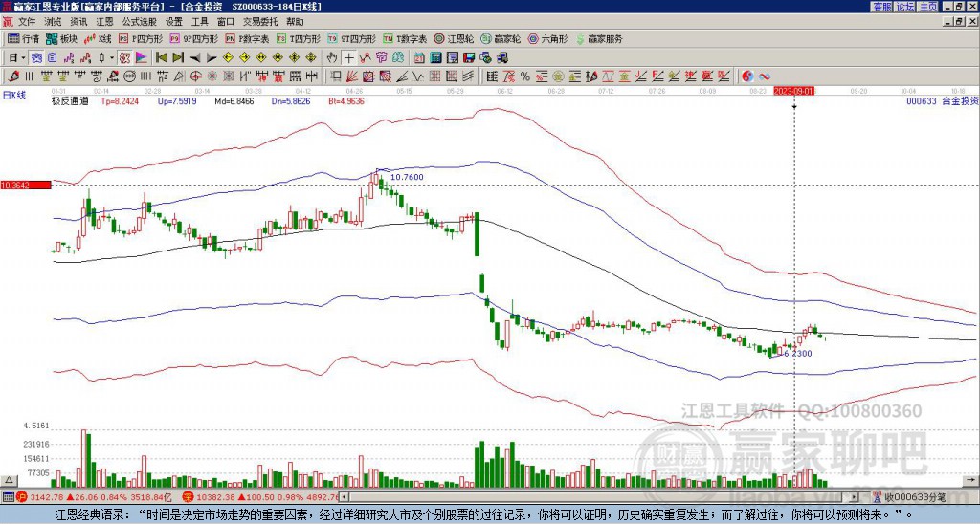Open the 公式选股 menu
The image size is (980, 524).
pyautogui.click(x=140, y=22)
